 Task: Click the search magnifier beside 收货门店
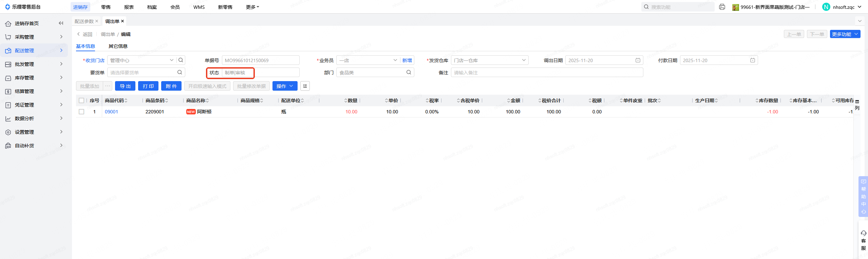(181, 60)
